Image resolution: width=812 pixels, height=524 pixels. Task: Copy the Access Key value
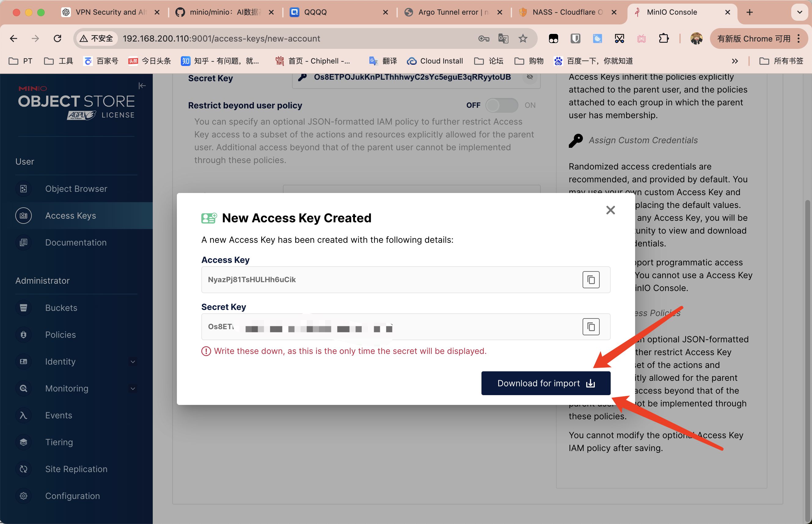click(591, 278)
